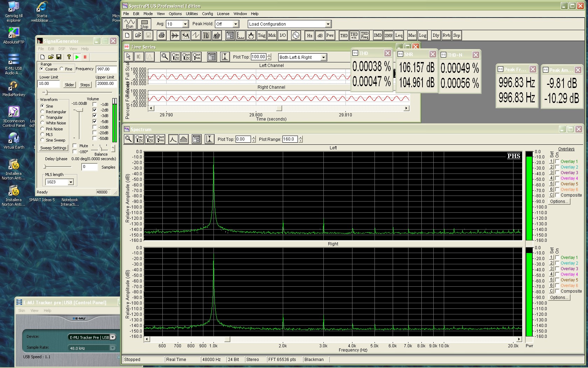Click the THD Freq utility button
The height and width of the screenshot is (368, 588).
(364, 35)
